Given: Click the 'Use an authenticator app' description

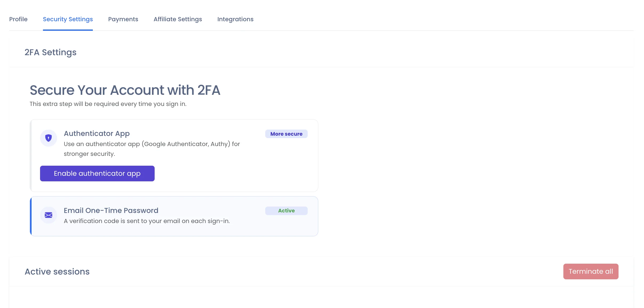Looking at the screenshot, I should pyautogui.click(x=152, y=149).
